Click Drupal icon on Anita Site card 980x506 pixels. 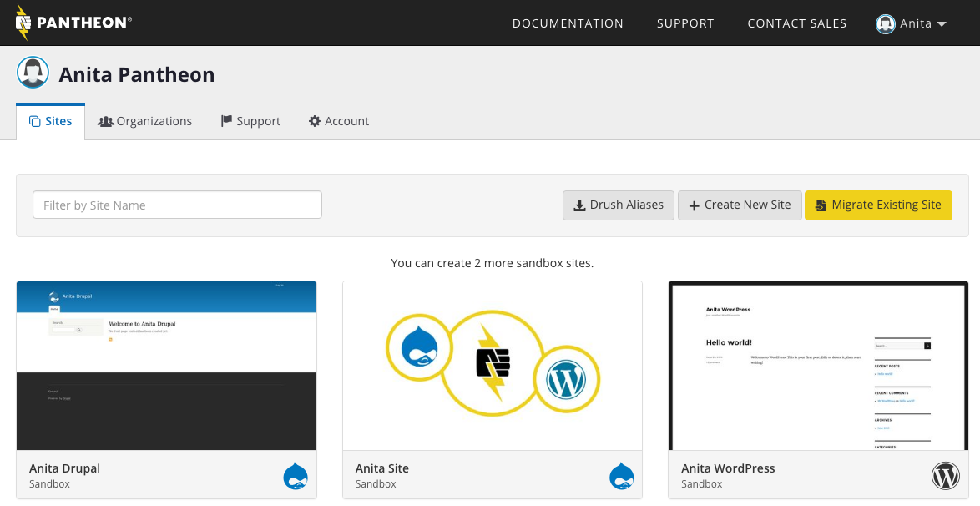click(621, 476)
